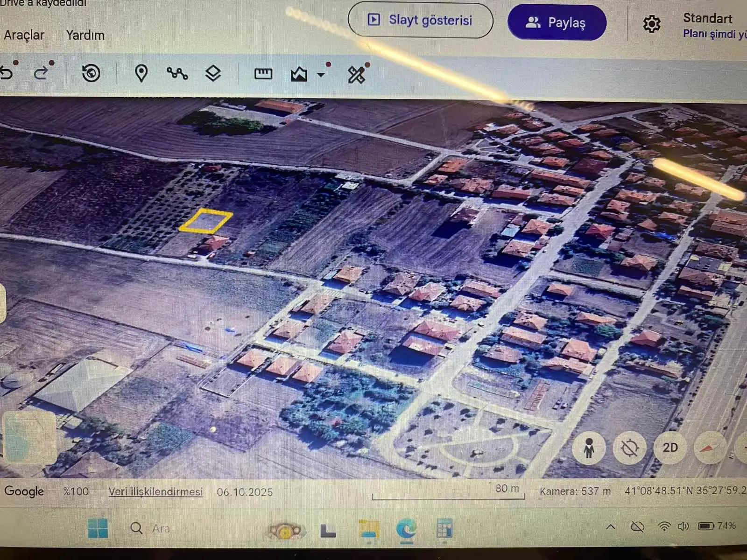
Task: Click the image overlay tool icon
Action: tap(299, 74)
